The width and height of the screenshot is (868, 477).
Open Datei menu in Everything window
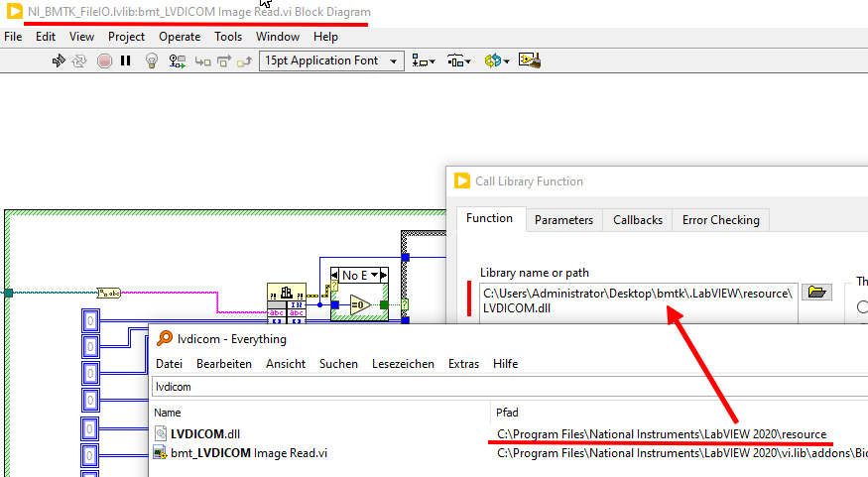click(169, 364)
